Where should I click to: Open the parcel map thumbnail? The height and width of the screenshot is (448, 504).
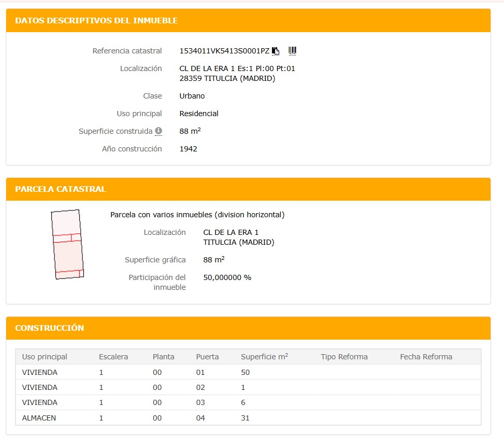[67, 244]
